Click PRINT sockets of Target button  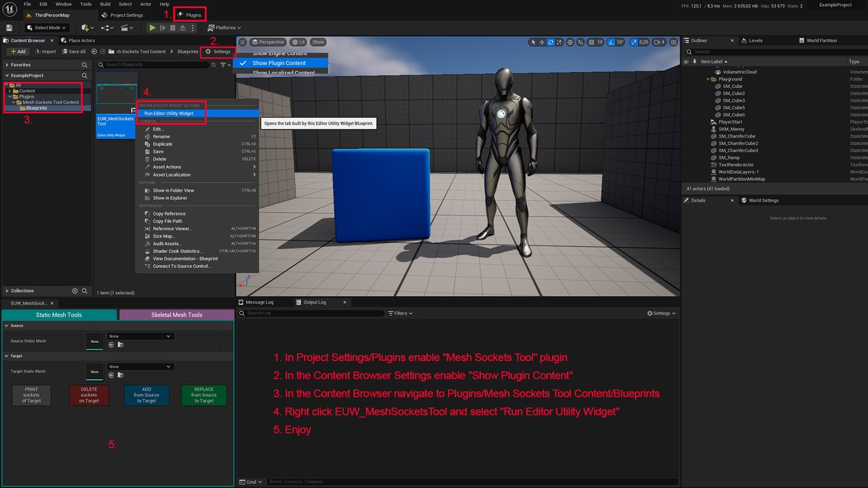click(32, 395)
